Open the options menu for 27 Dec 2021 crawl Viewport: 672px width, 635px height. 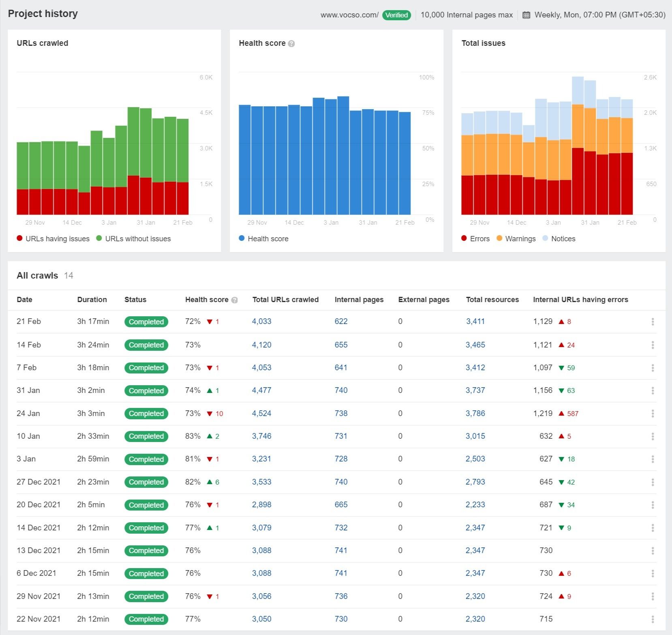652,482
